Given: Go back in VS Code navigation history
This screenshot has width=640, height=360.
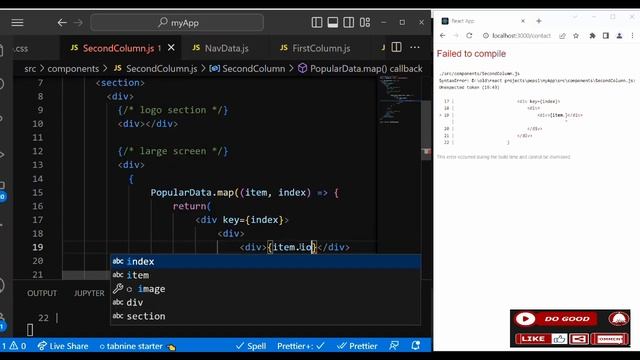Looking at the screenshot, I should pos(62,22).
